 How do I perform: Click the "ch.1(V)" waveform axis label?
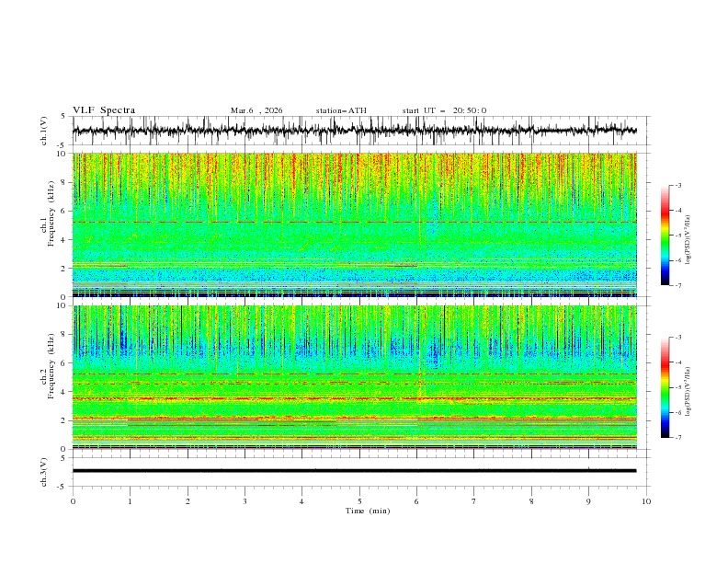44,131
